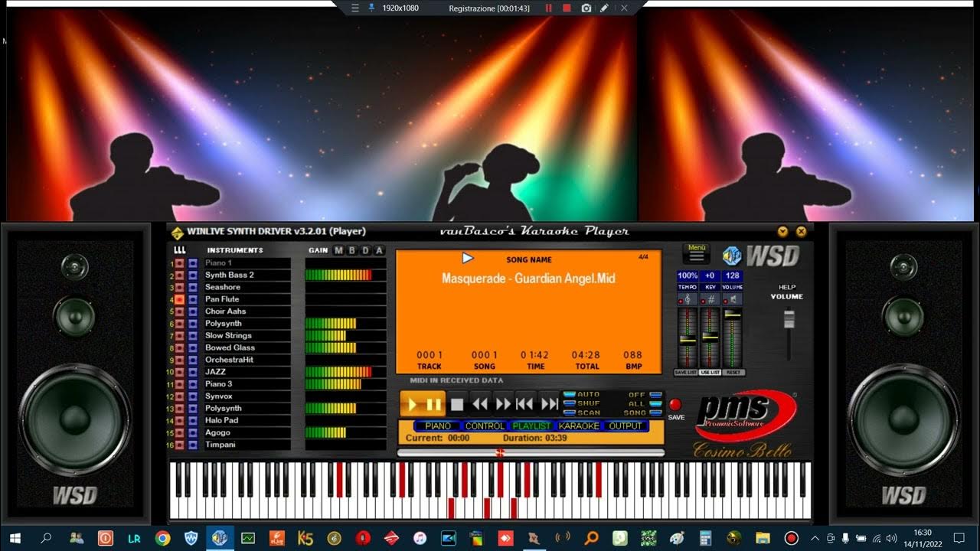Open File Explorer from the taskbar
The height and width of the screenshot is (551, 980).
pos(763,538)
